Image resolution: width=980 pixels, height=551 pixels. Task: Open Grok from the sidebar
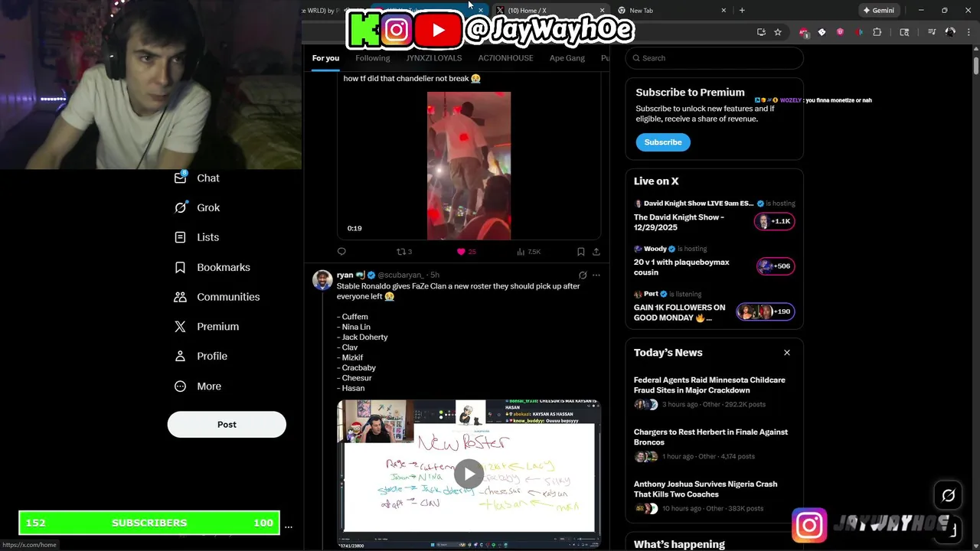(x=197, y=207)
